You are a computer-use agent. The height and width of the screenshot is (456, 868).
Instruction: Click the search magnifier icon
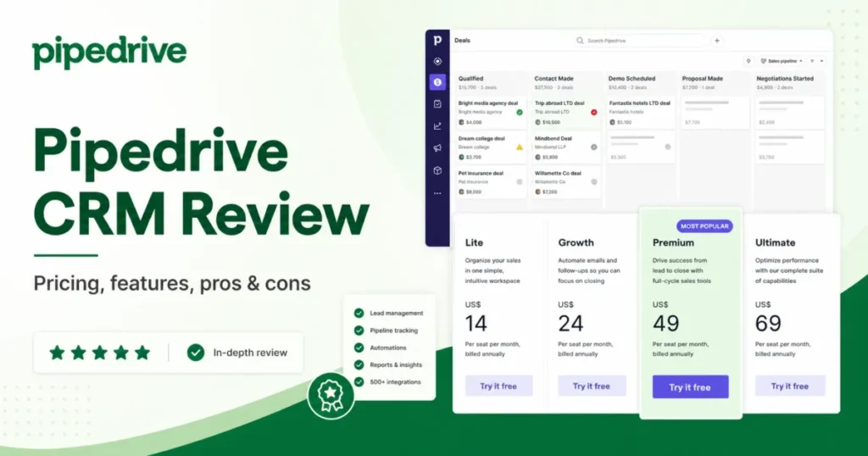point(580,41)
